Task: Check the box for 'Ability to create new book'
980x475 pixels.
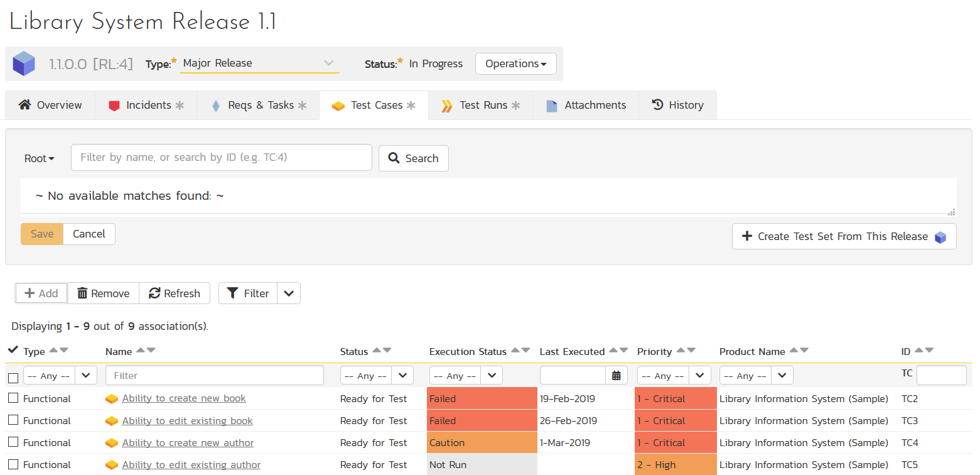Action: 13,398
